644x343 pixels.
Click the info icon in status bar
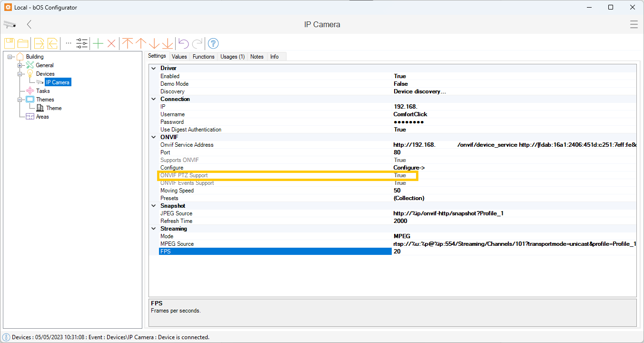(7, 337)
